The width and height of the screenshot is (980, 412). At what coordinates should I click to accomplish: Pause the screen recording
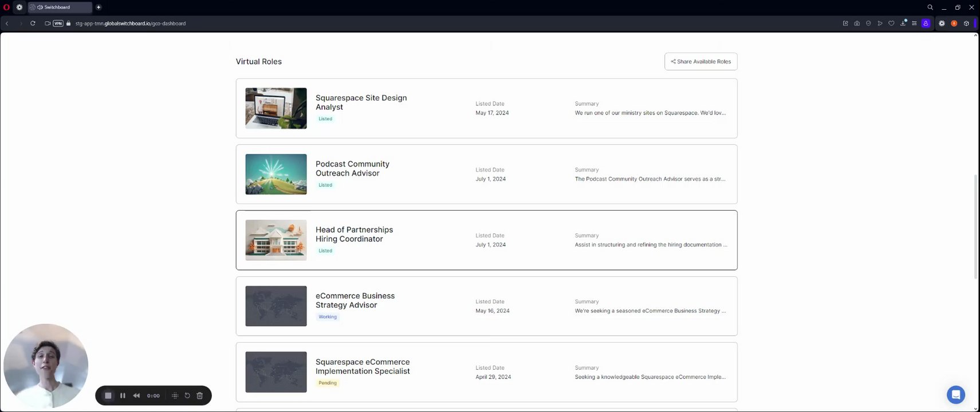click(123, 395)
